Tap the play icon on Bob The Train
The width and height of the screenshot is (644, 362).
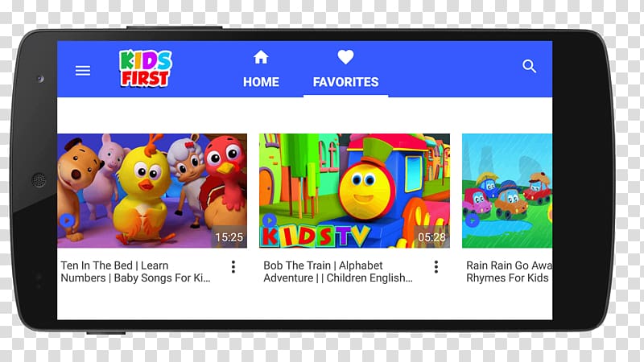(269, 220)
